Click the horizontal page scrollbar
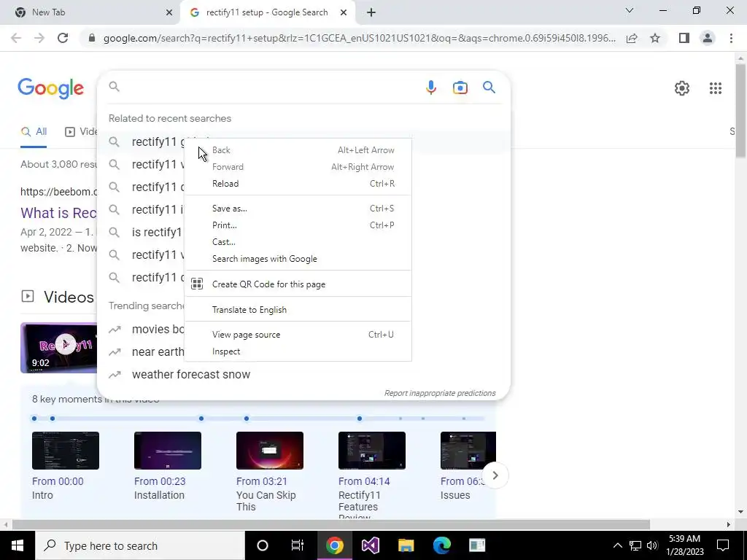This screenshot has width=747, height=560. 331,525
